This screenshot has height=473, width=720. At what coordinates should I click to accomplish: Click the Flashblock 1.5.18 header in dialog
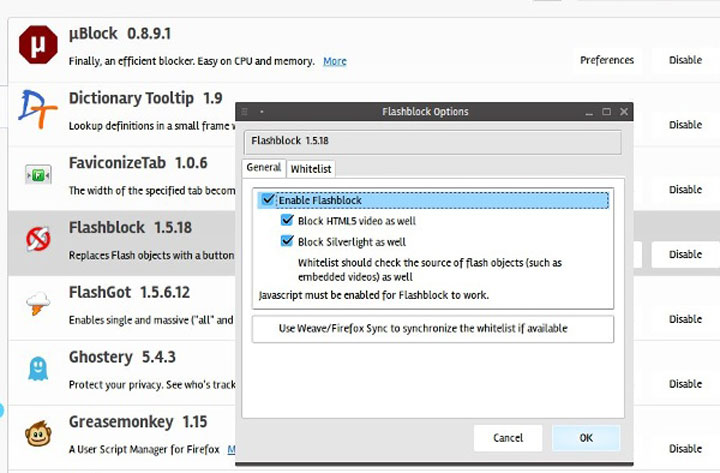coord(290,141)
